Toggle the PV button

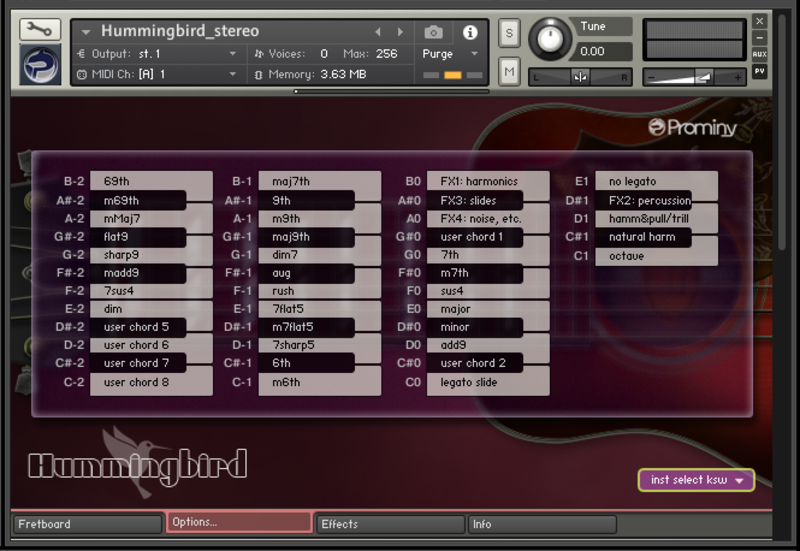(759, 71)
